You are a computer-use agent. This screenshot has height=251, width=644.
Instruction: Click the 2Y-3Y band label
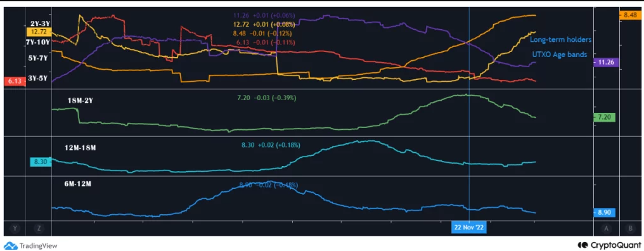[x=41, y=24]
